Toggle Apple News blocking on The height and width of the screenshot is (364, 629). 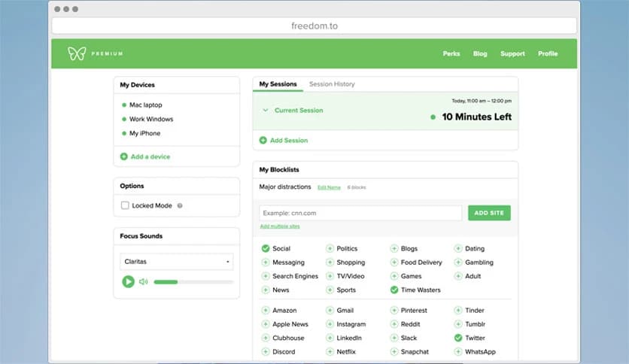266,324
